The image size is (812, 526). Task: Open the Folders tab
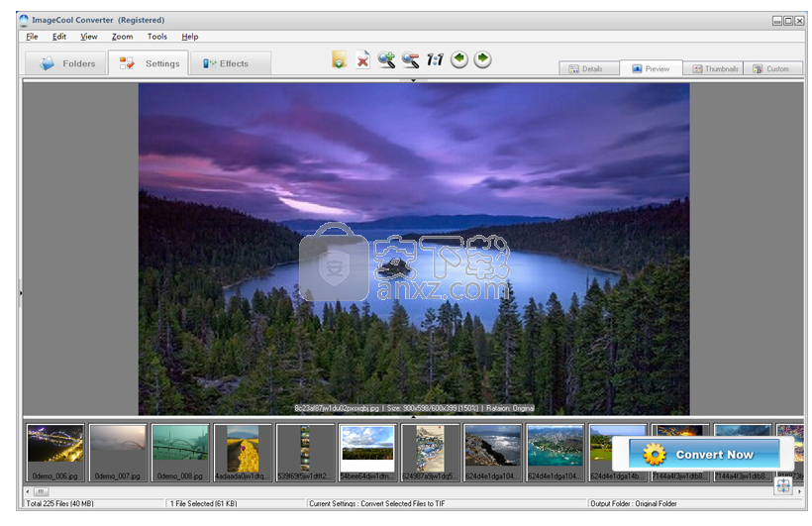tap(65, 63)
